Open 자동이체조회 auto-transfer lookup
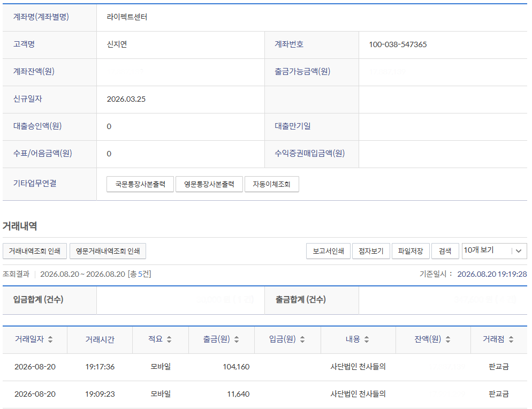 point(271,184)
